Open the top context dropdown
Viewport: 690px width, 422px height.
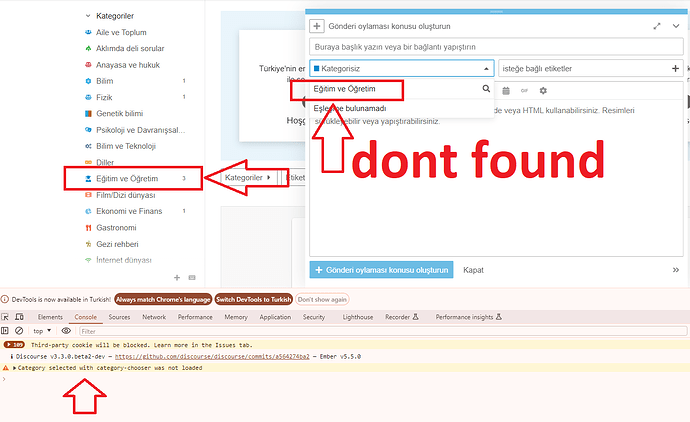[x=42, y=330]
